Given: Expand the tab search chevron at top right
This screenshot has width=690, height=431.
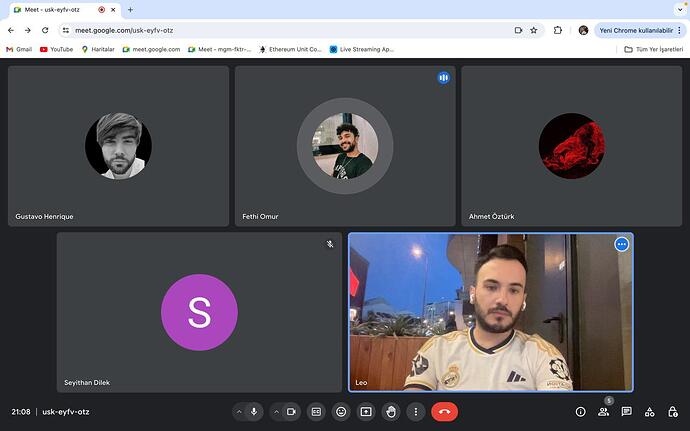Looking at the screenshot, I should [x=680, y=10].
